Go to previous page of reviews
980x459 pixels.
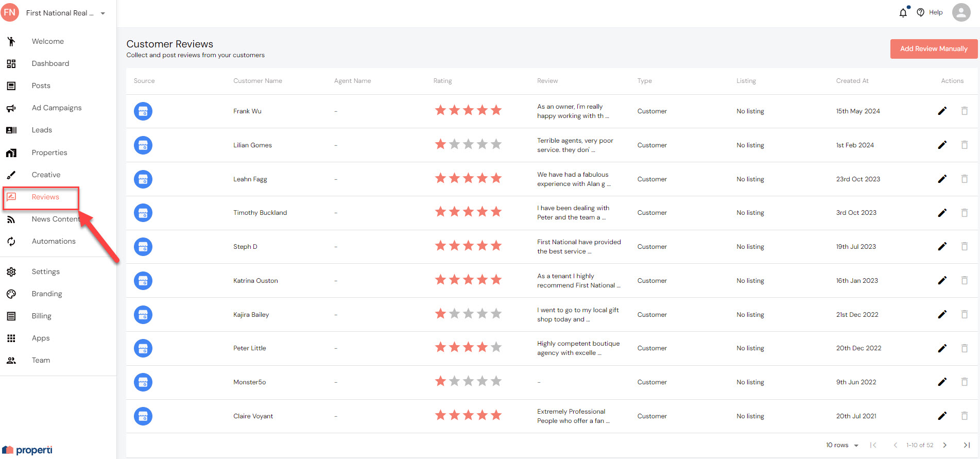[896, 445]
